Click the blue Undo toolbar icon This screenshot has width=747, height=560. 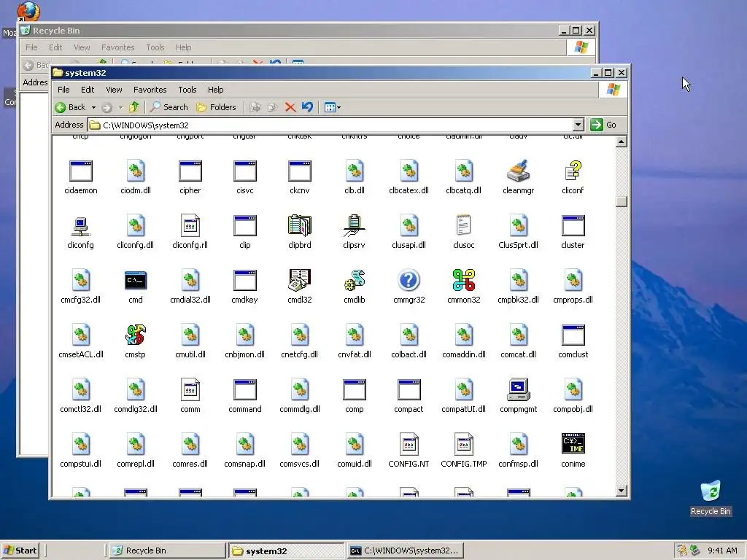pos(307,107)
